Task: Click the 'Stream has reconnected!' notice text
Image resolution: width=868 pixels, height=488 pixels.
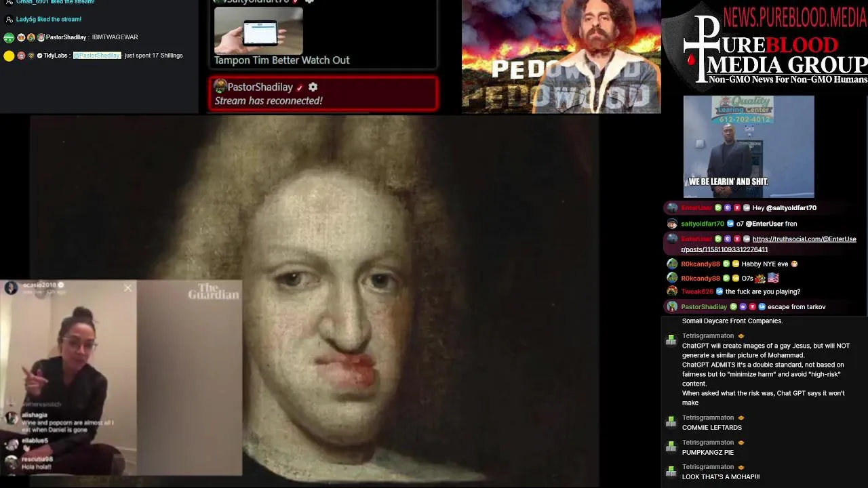Action: pos(269,101)
